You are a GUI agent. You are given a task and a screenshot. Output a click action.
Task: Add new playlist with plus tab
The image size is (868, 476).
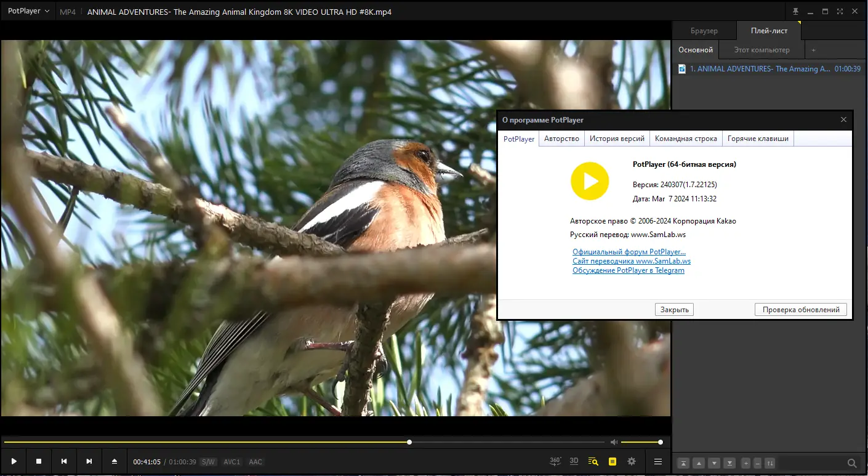pos(813,50)
